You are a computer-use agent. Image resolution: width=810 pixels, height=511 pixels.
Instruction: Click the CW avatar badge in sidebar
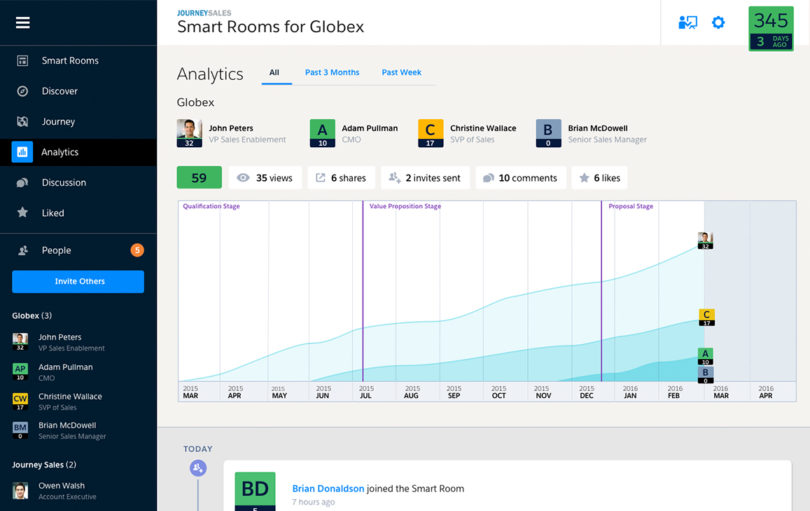coord(20,401)
